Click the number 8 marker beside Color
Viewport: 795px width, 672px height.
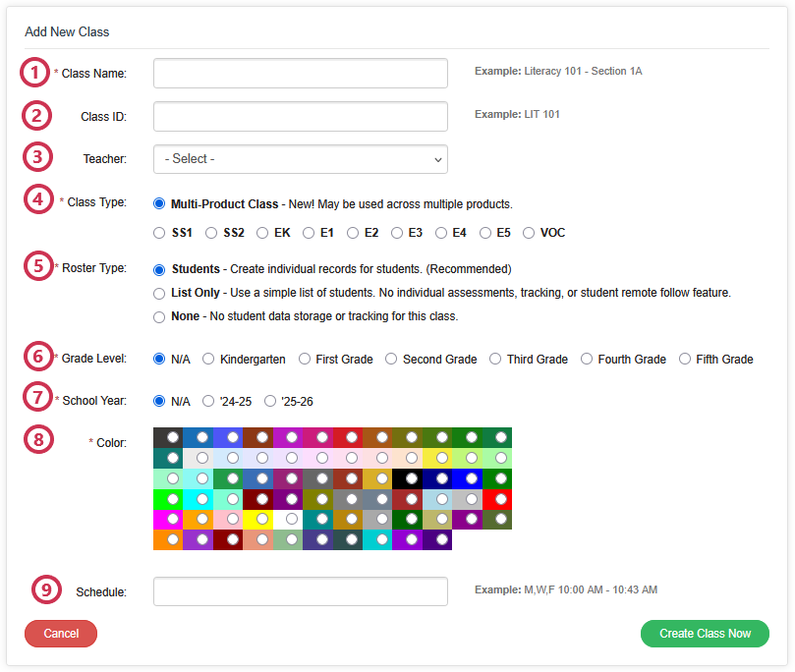click(x=36, y=440)
